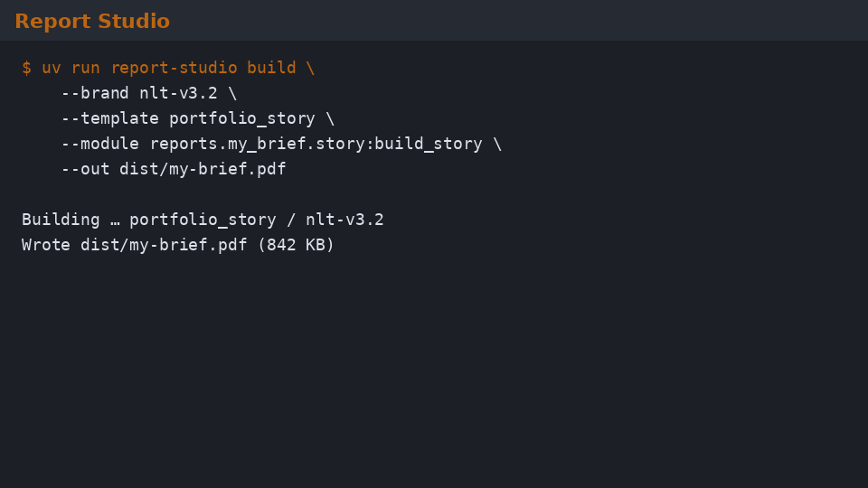Click backslash after brand nlt-v3.2

point(232,93)
